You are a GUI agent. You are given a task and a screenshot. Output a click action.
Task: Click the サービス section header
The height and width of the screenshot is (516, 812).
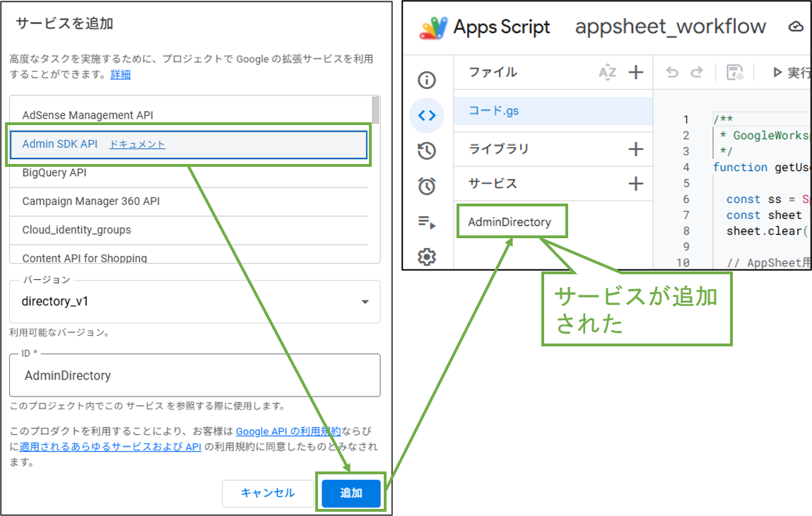point(493,183)
